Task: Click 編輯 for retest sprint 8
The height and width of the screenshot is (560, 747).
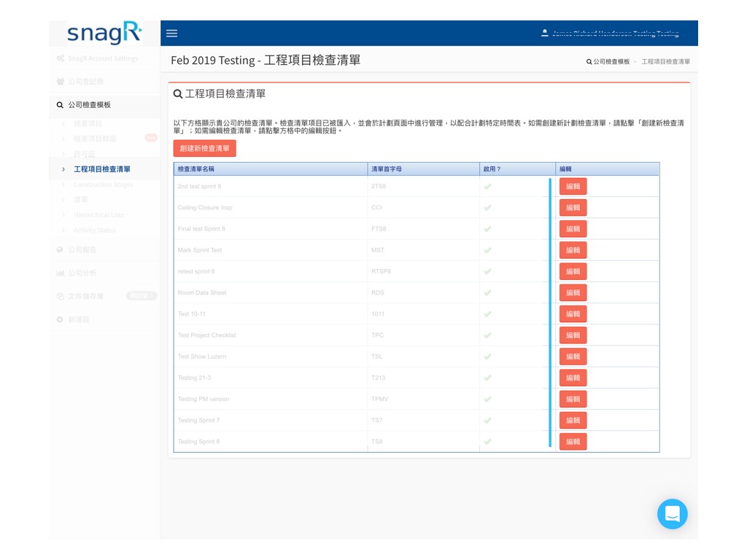Action: [573, 271]
